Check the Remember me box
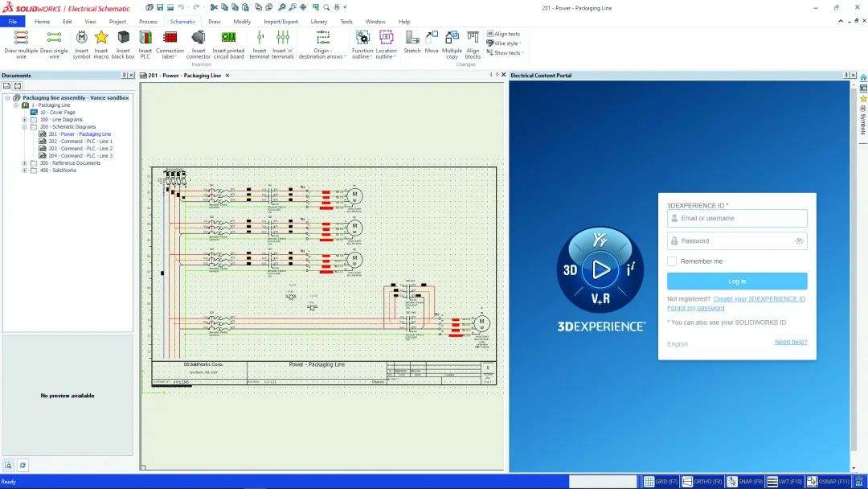This screenshot has width=868, height=489. click(x=672, y=261)
